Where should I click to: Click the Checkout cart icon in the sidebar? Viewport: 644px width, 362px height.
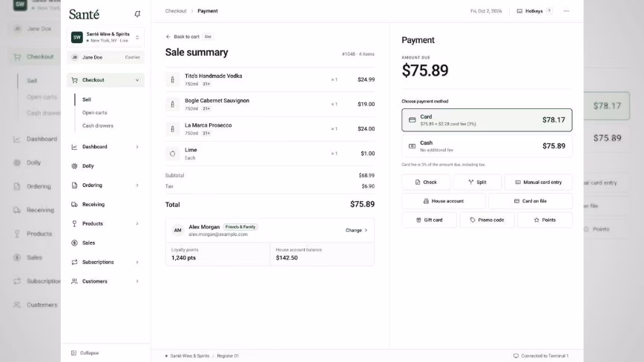click(74, 80)
